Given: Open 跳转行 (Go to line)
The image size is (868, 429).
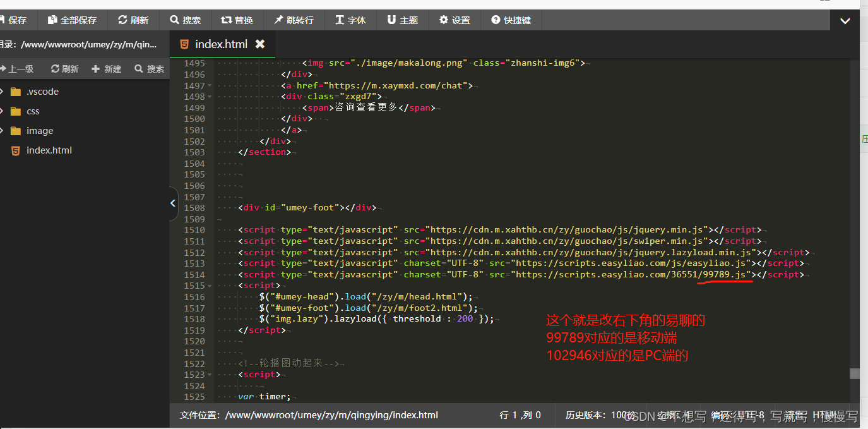Looking at the screenshot, I should pos(294,20).
